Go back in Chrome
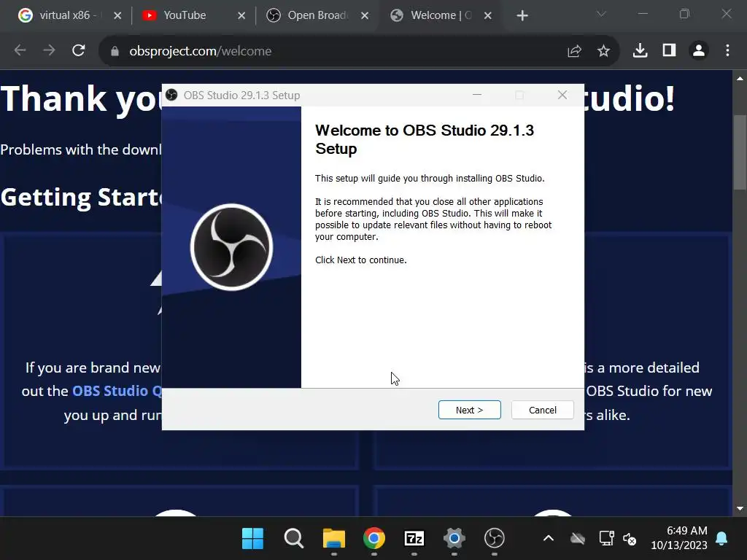Screen dimensions: 747x560 (x=20, y=50)
